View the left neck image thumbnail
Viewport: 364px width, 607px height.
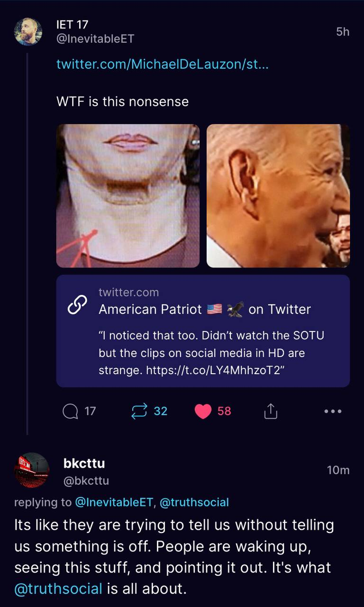[x=128, y=196]
